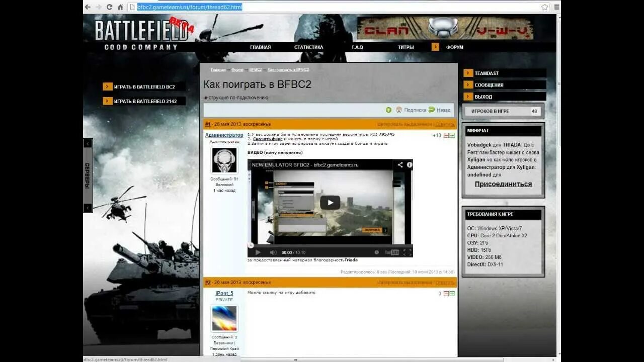Click the Подписка subscribe icon
This screenshot has height=362, width=644.
pyautogui.click(x=399, y=110)
